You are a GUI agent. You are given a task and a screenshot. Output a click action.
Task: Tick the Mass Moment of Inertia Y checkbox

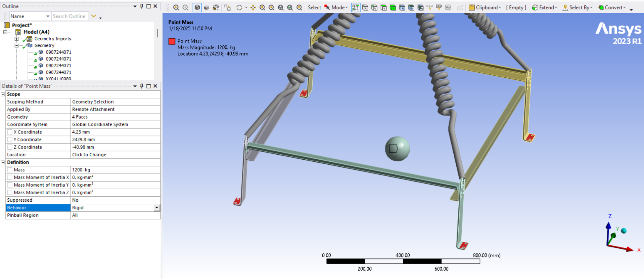point(10,185)
